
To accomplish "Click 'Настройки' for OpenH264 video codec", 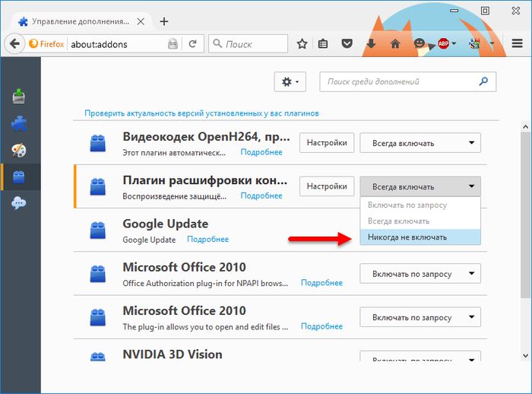I will (327, 143).
